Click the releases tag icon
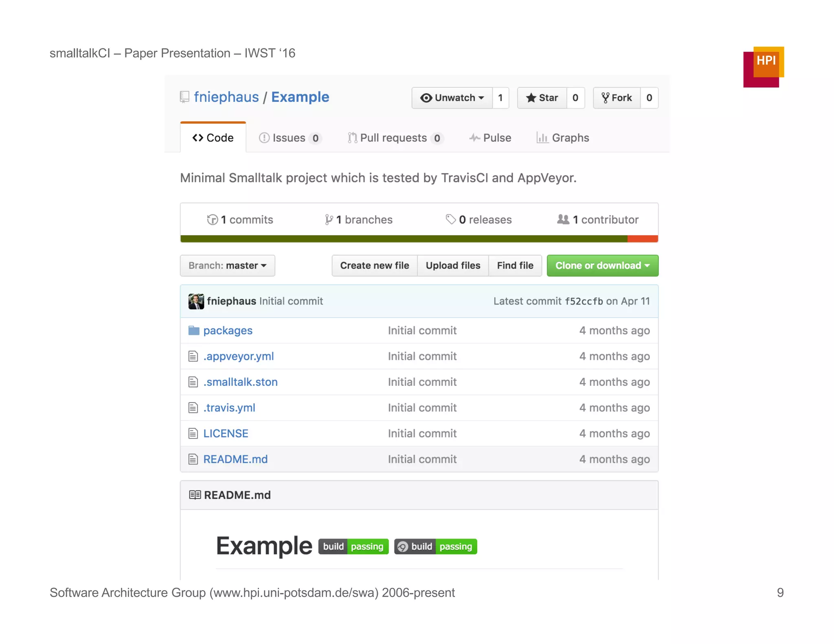 (450, 219)
